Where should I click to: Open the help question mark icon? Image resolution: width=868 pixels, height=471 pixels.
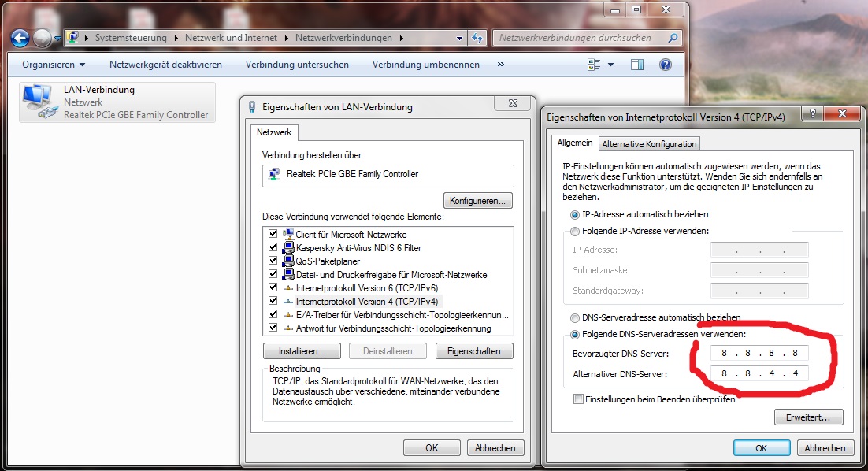666,65
